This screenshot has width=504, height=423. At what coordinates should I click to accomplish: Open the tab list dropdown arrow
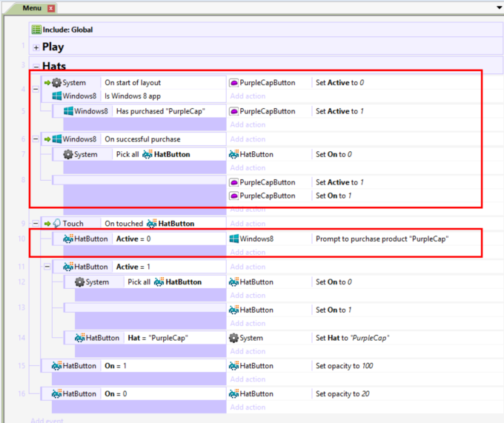coord(499,7)
